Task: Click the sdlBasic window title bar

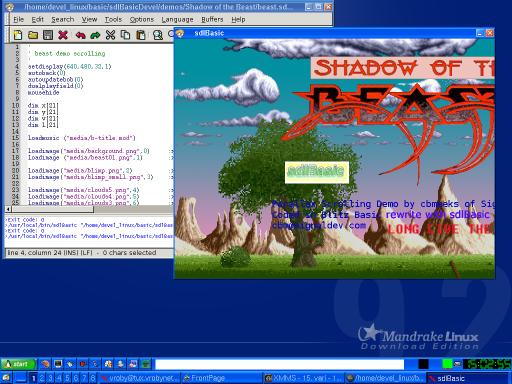Action: [334, 33]
